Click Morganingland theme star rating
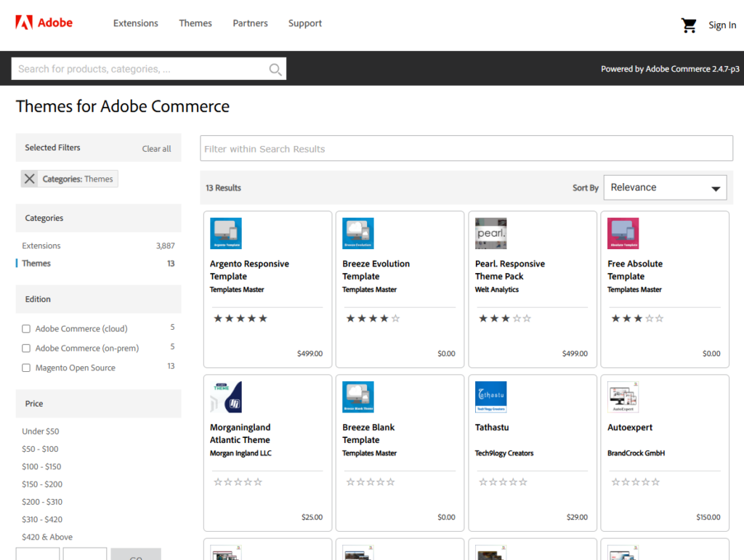Viewport: 744px width, 560px height. tap(238, 482)
